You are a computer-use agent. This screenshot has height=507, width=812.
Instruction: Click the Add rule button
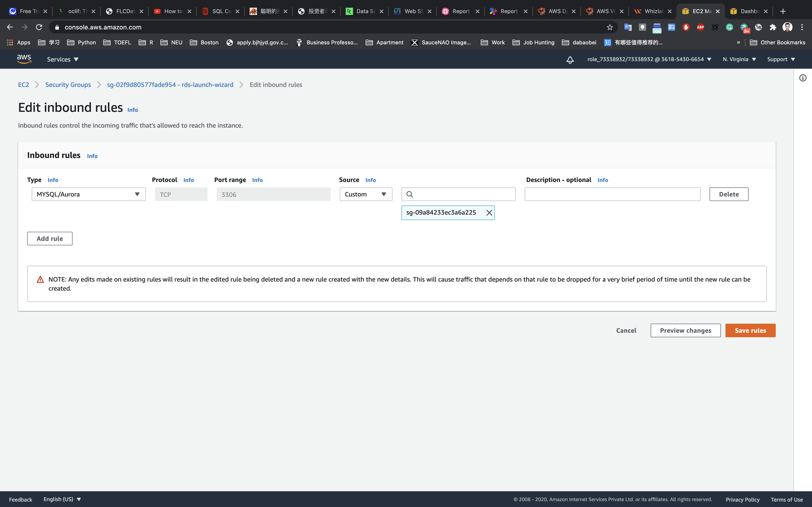pos(50,238)
